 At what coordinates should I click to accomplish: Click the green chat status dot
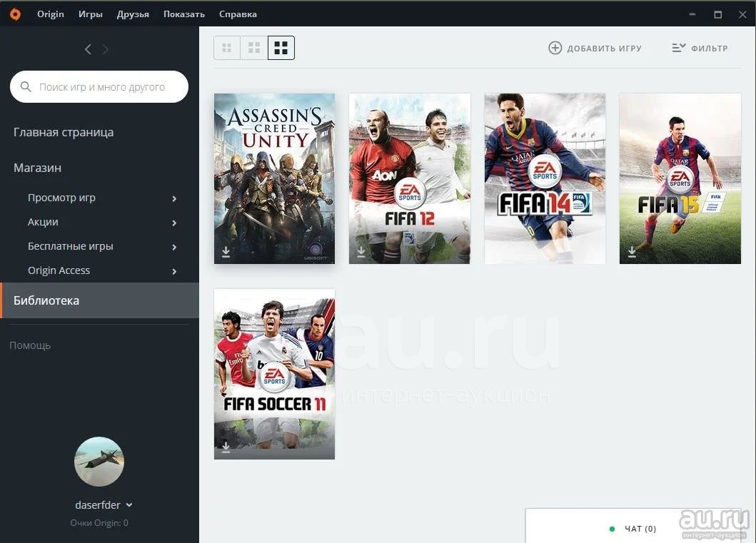coord(612,529)
